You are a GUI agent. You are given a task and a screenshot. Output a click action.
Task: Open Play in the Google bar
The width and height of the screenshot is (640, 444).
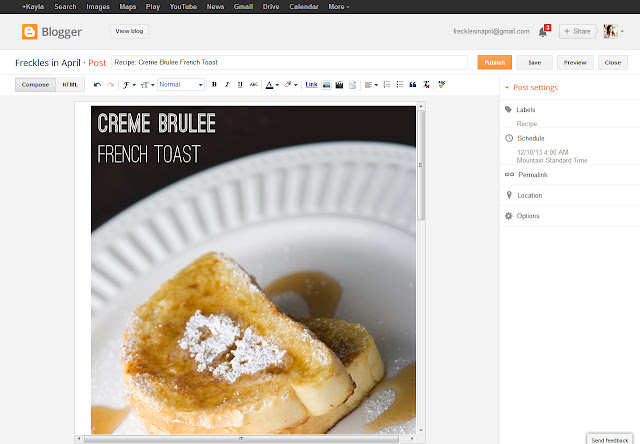click(153, 7)
